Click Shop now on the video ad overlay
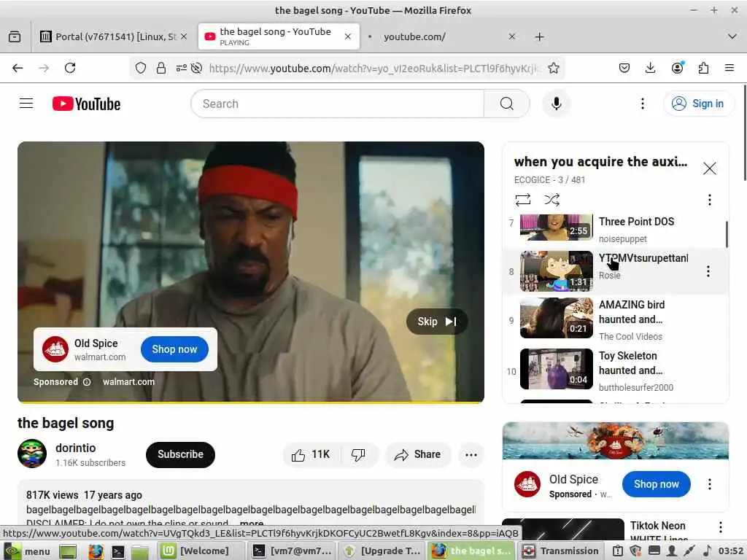Viewport: 747px width, 560px height. pyautogui.click(x=174, y=349)
